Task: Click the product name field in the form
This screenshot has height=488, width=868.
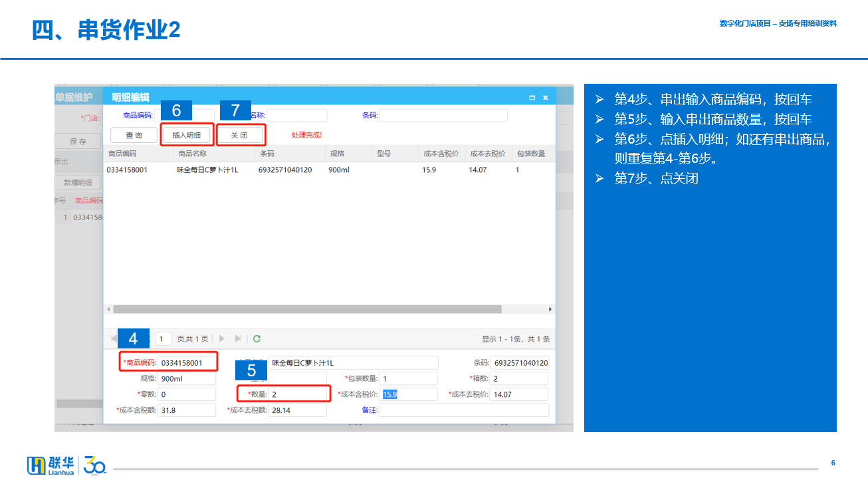Action: [354, 362]
